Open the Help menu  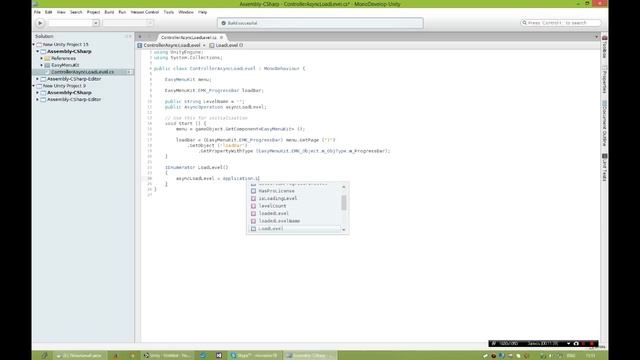202,12
